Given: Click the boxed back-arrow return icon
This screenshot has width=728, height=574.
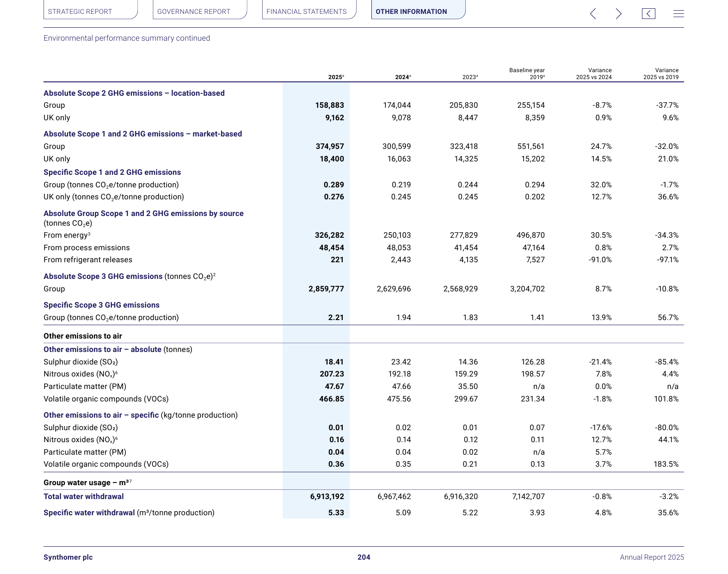Looking at the screenshot, I should pyautogui.click(x=648, y=14).
